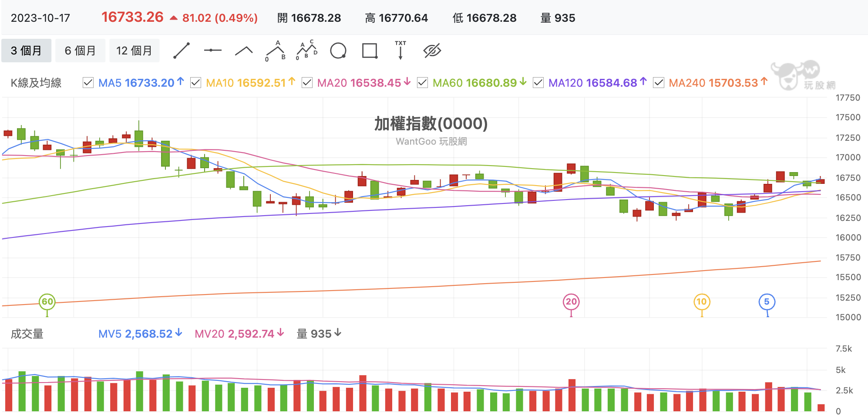Select the 0-A-B-C-D wave pattern tool
The height and width of the screenshot is (420, 868).
click(x=306, y=51)
